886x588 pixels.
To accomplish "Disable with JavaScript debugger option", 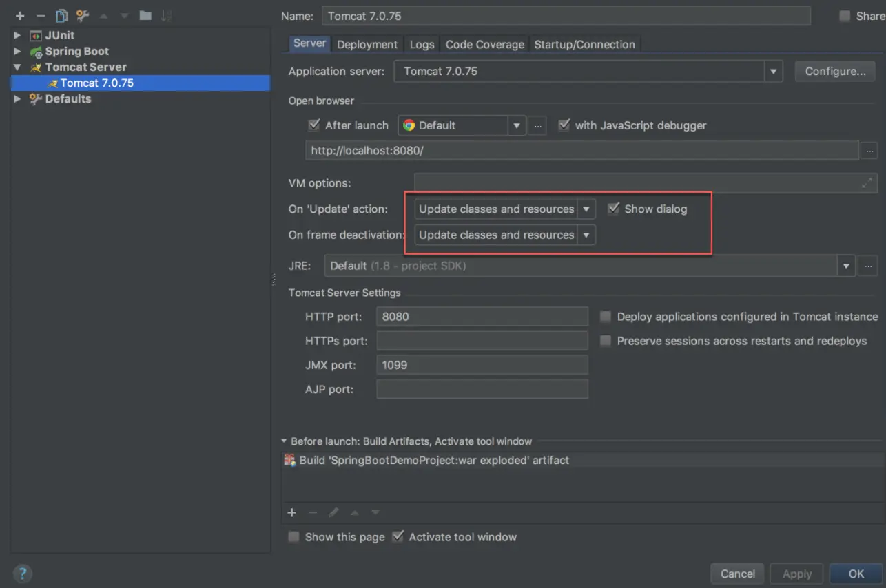I will (564, 125).
